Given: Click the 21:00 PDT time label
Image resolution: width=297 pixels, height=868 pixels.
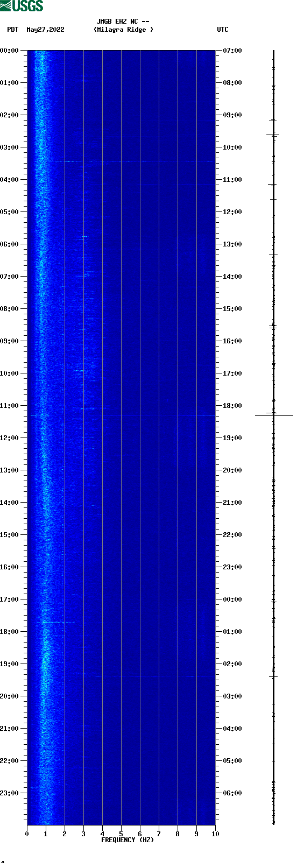Looking at the screenshot, I should coord(9,729).
